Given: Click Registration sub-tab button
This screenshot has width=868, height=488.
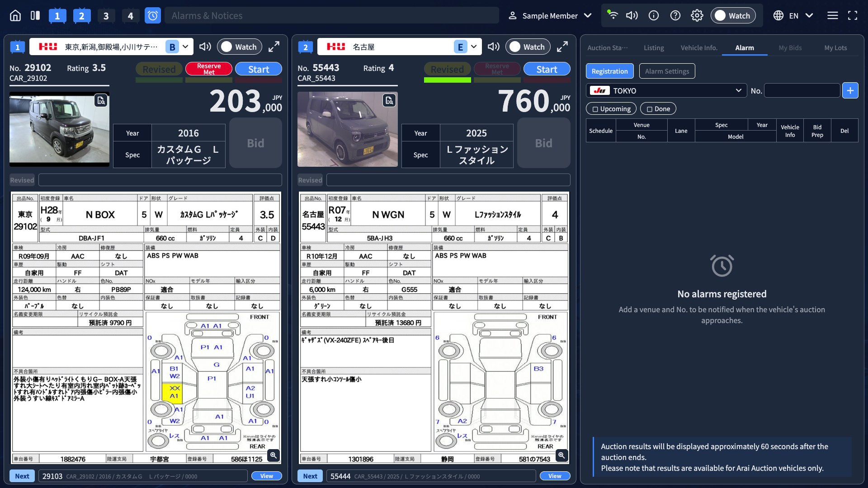Looking at the screenshot, I should [609, 71].
